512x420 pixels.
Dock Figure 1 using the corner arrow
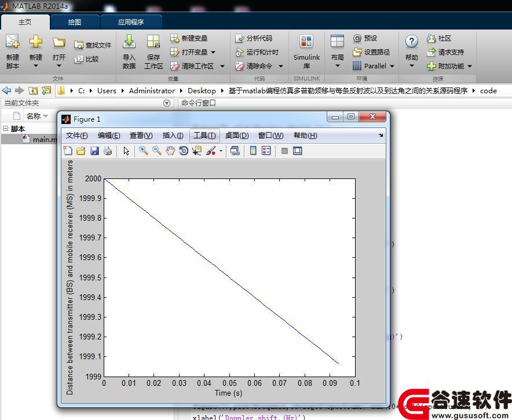[381, 135]
